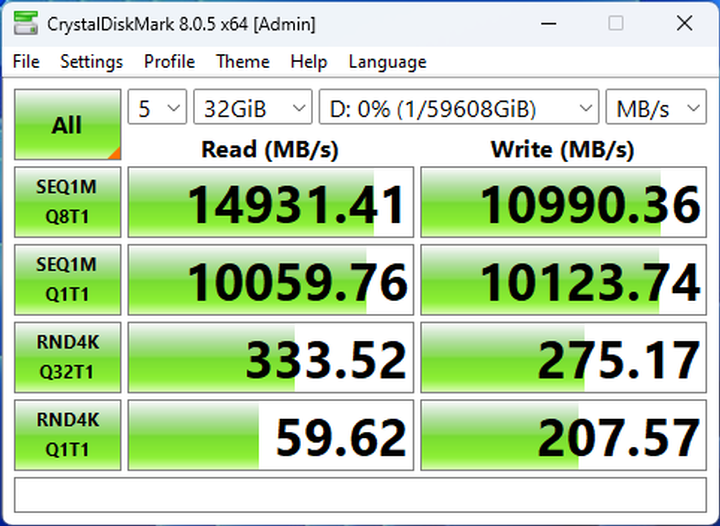Image resolution: width=720 pixels, height=526 pixels.
Task: Start all benchmarks with the All button
Action: [x=67, y=125]
